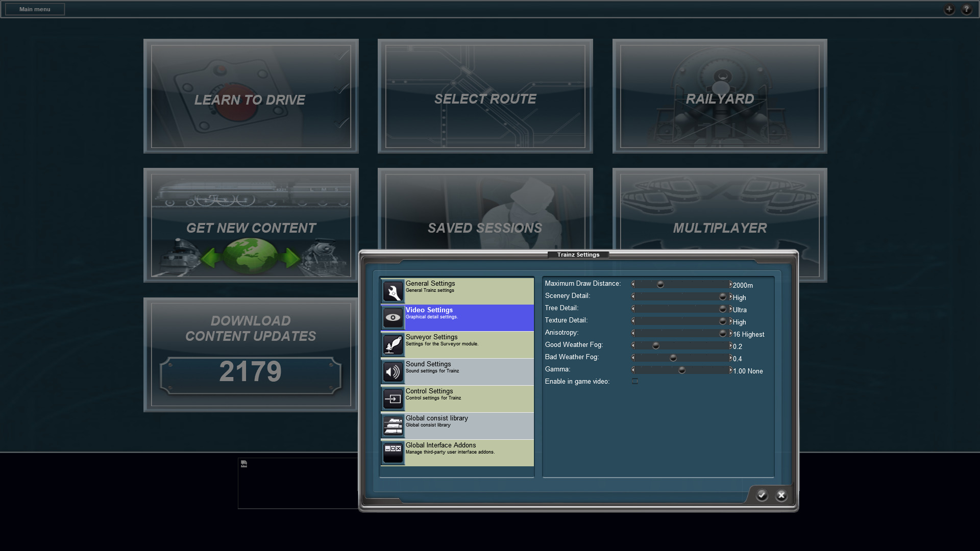Click the Sound Settings speaker icon
This screenshot has width=980, height=551.
click(x=393, y=372)
